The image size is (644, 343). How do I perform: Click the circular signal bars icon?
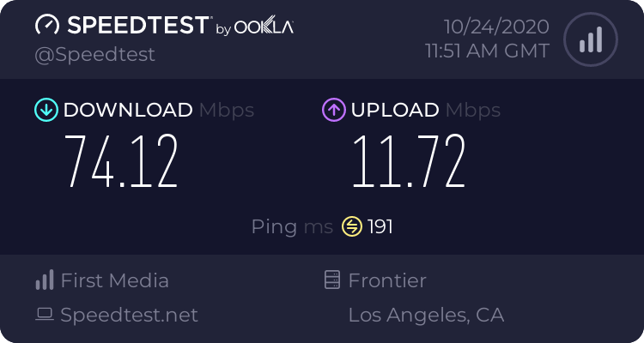589,39
